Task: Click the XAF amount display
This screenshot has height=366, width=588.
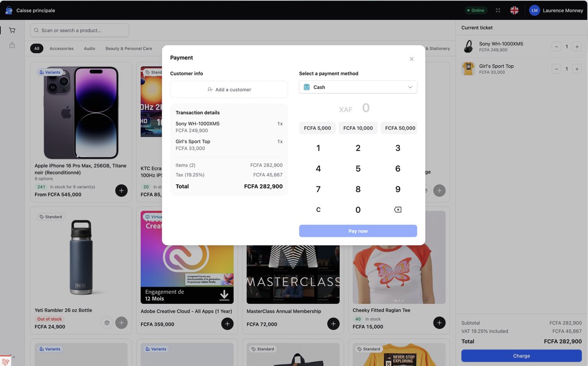Action: (x=355, y=108)
